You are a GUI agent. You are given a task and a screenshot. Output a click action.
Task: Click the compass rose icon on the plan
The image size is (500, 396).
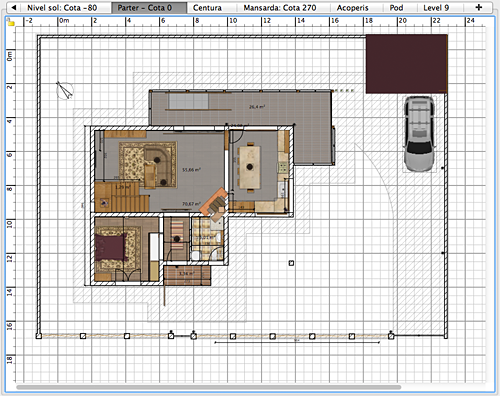[64, 91]
